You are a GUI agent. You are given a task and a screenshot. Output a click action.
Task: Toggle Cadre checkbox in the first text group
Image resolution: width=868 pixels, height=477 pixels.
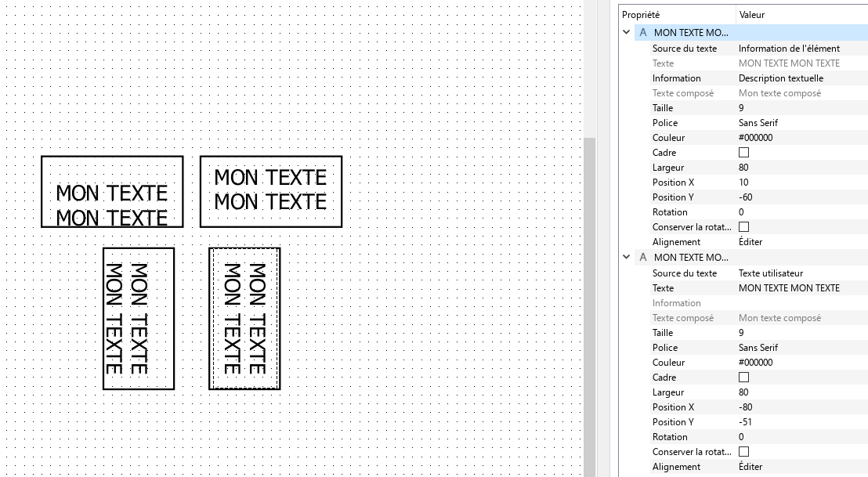pos(743,153)
